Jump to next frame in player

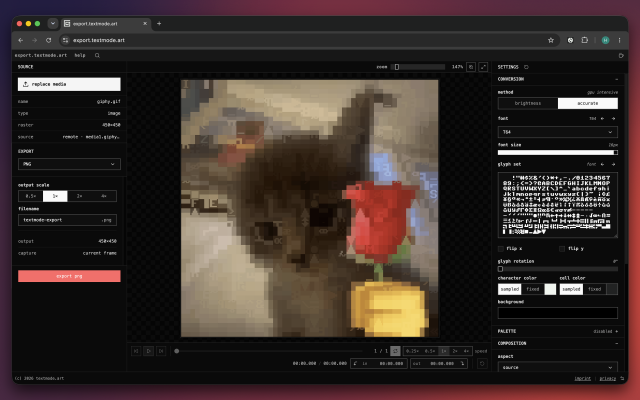point(161,351)
